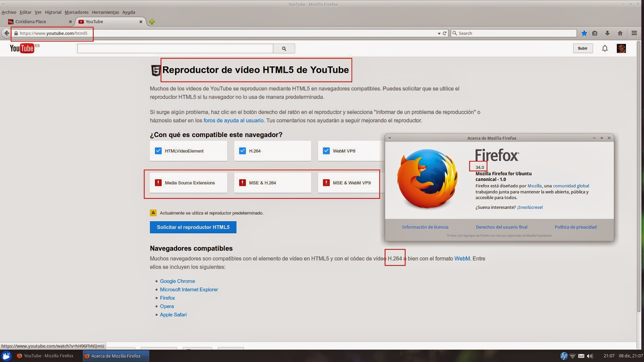Click the yellow default player warning icon
Image resolution: width=644 pixels, height=362 pixels.
[153, 213]
